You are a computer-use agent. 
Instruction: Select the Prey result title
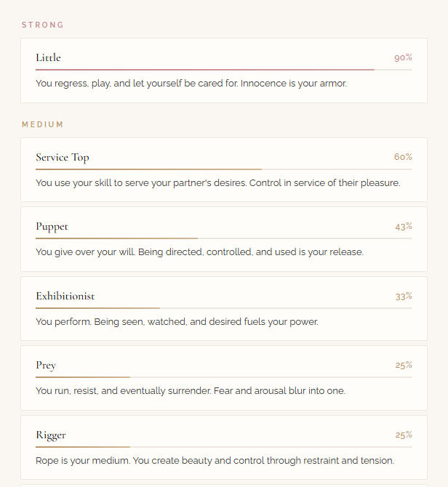46,365
